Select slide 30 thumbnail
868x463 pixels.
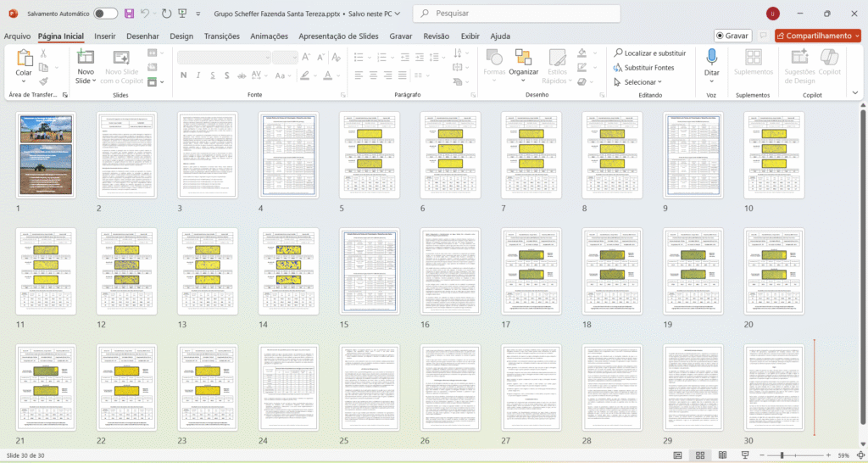[x=774, y=388]
